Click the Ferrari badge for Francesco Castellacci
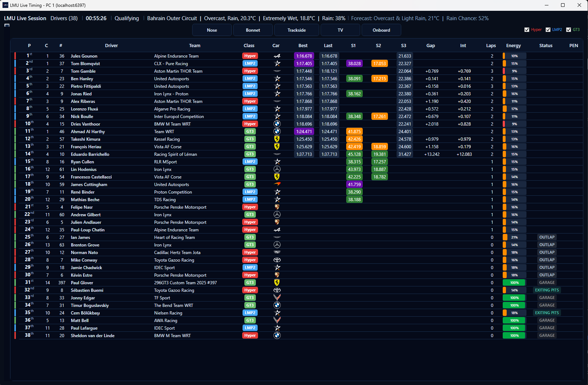The height and width of the screenshot is (385, 588). 277,177
